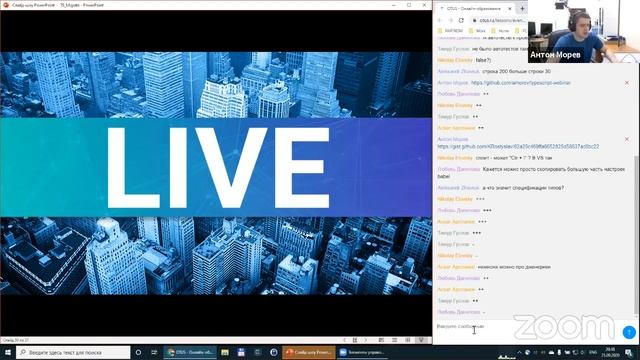The image size is (640, 360).
Task: Open Cortana from the taskbar
Action: click(138, 352)
